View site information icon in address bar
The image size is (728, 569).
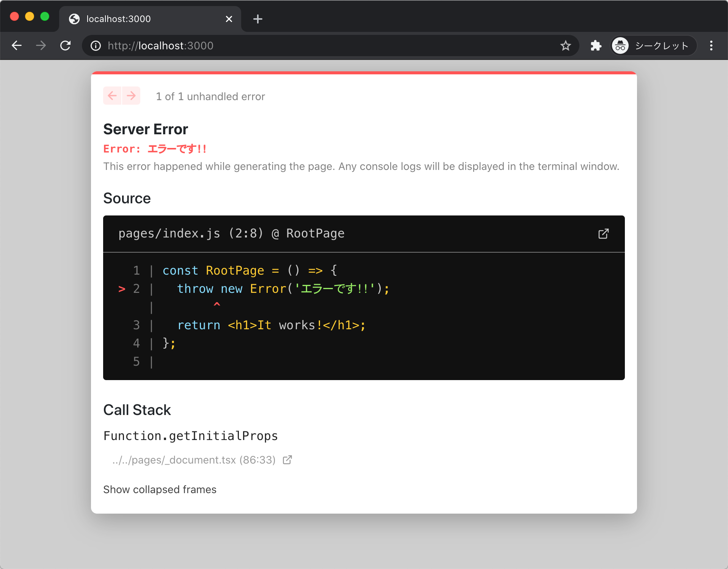pyautogui.click(x=96, y=46)
